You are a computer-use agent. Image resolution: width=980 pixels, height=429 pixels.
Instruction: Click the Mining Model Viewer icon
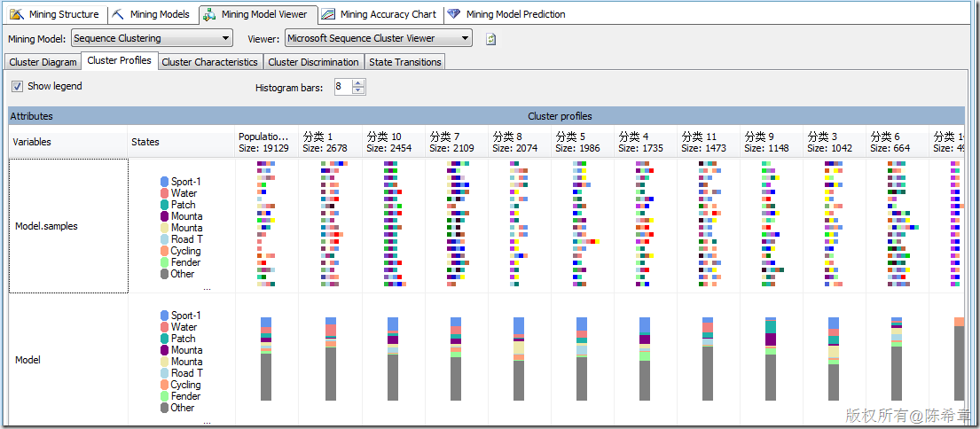(210, 14)
